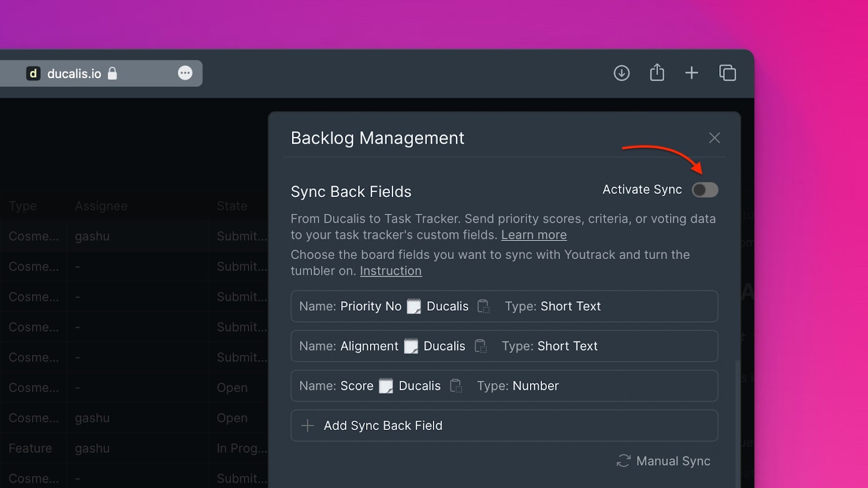The width and height of the screenshot is (868, 488).
Task: Click notepad icon in Score row
Action: pyautogui.click(x=386, y=386)
